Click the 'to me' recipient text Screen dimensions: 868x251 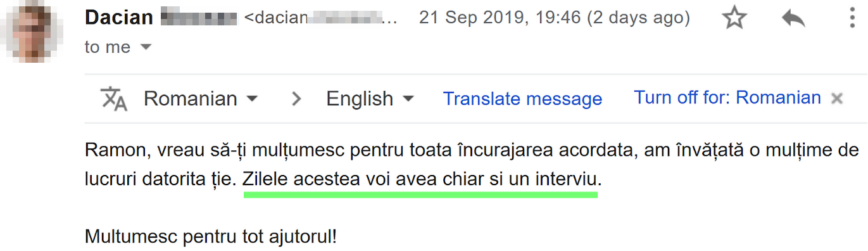pos(108,48)
